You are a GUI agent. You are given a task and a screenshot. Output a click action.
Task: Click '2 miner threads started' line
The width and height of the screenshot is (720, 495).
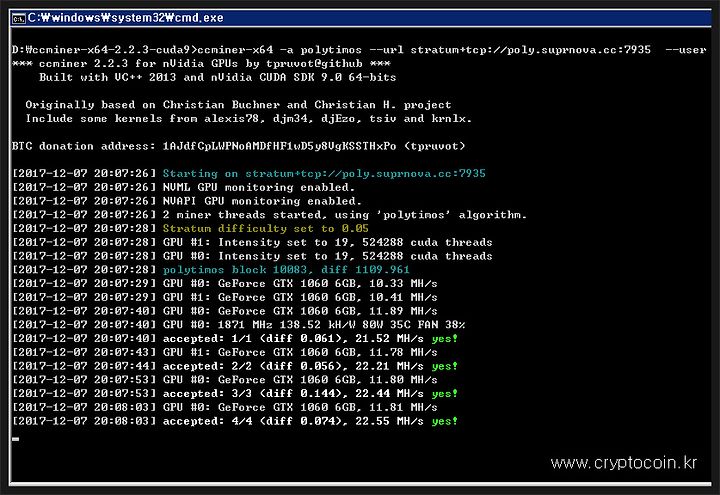270,215
